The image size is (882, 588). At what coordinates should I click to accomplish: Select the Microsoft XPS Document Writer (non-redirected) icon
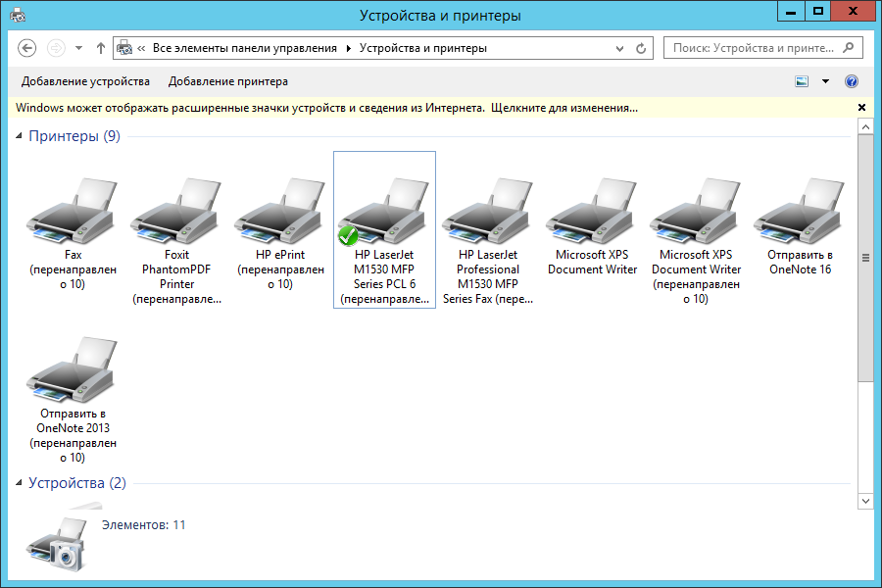click(x=592, y=211)
